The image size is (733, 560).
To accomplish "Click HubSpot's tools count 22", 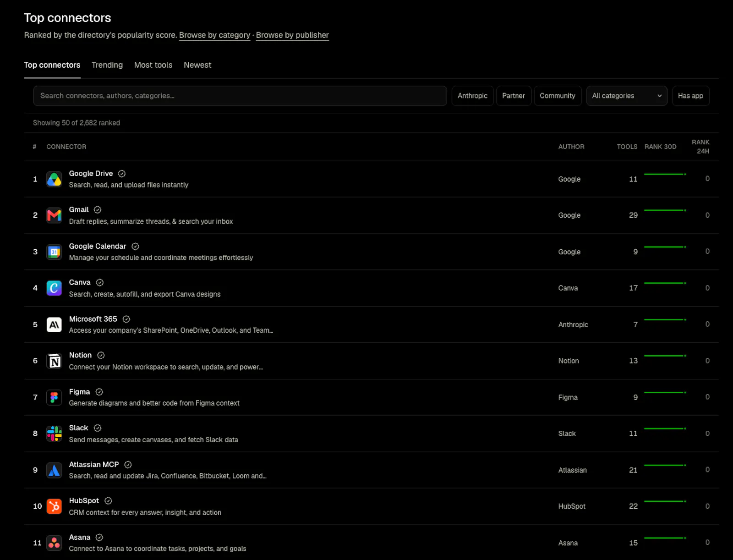I will (x=633, y=506).
